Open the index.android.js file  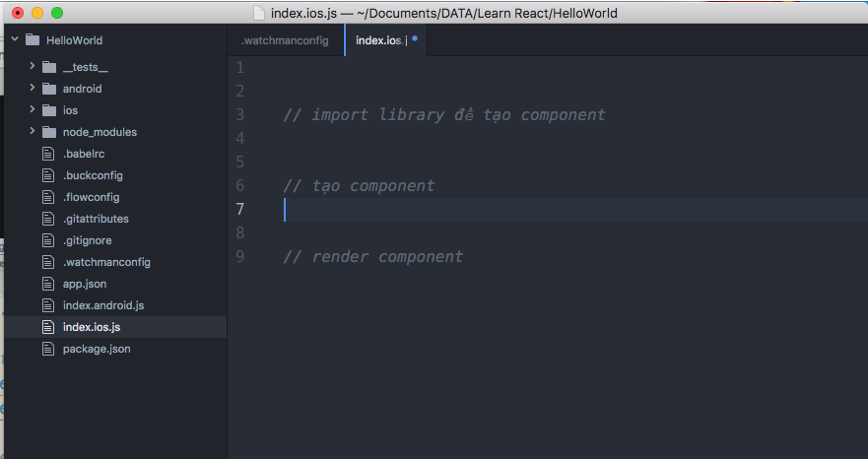point(103,305)
